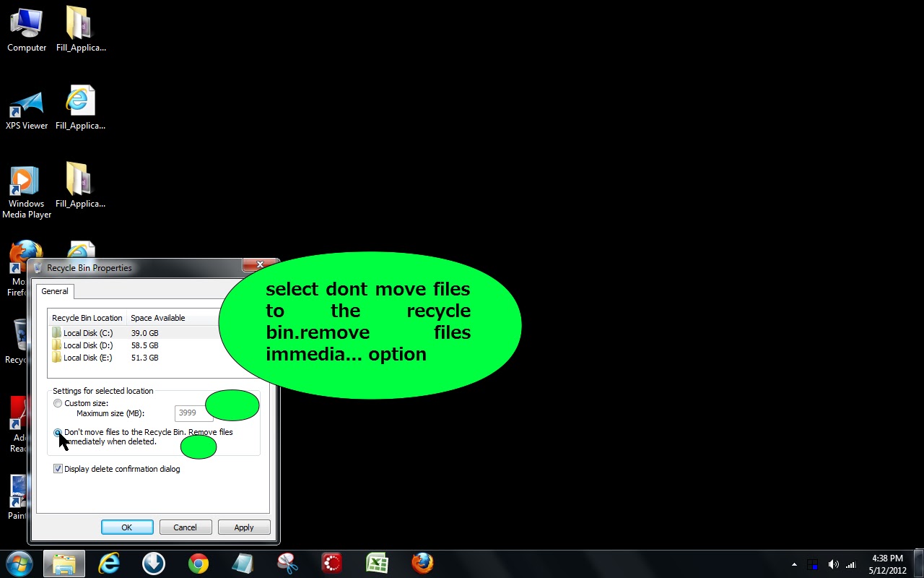The height and width of the screenshot is (578, 924).
Task: Start Internet Explorer from the taskbar
Action: pyautogui.click(x=108, y=563)
